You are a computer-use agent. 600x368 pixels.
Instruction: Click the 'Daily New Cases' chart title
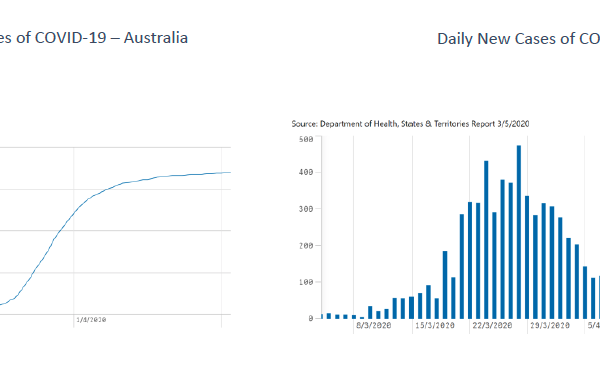click(518, 39)
